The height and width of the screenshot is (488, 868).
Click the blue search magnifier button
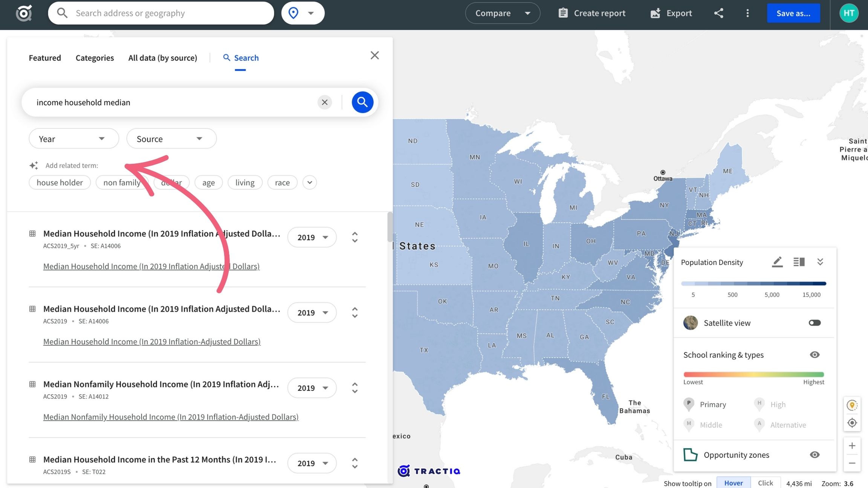tap(362, 102)
